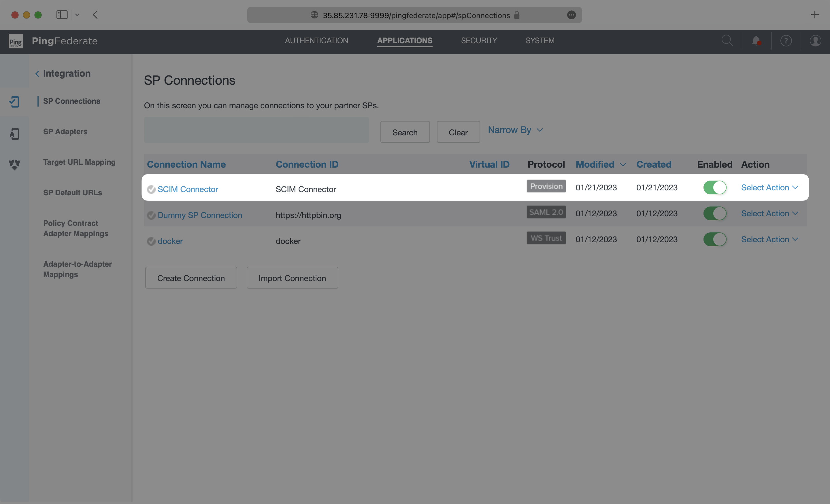Disable the SCIM Connector connection
The width and height of the screenshot is (830, 504).
coord(715,187)
